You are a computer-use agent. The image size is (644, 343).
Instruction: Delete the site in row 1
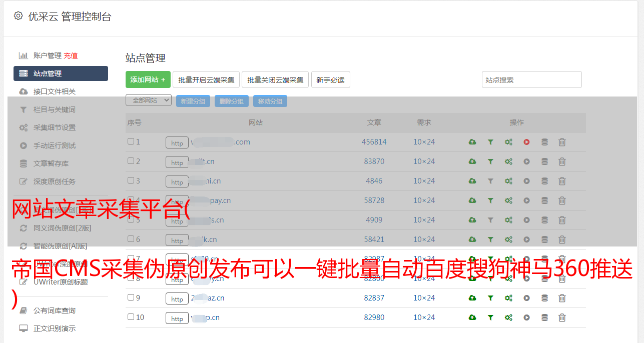click(x=562, y=142)
